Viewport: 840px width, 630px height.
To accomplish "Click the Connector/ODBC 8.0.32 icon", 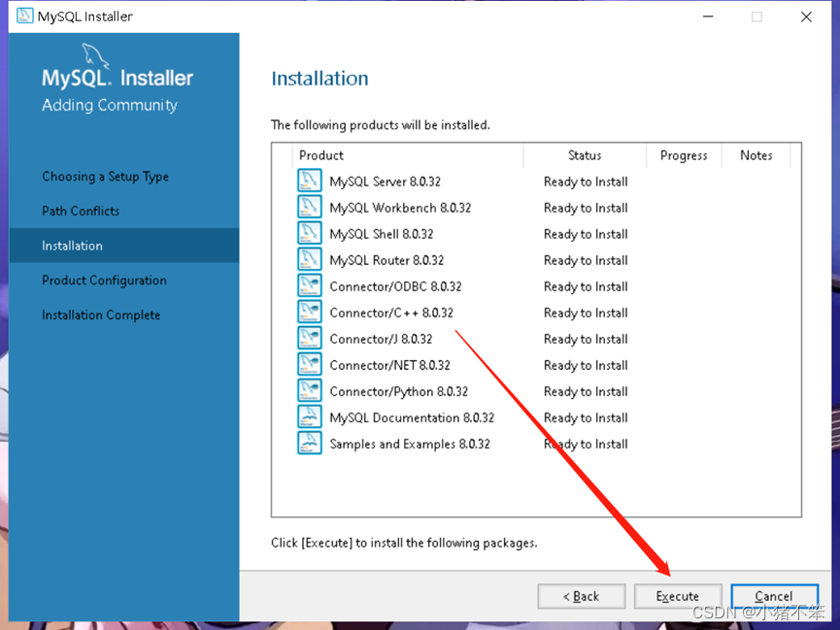I will coord(309,285).
